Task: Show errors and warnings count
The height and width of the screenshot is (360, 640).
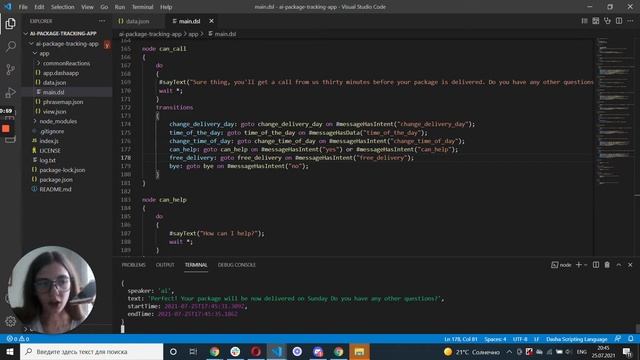Action: tap(18, 339)
